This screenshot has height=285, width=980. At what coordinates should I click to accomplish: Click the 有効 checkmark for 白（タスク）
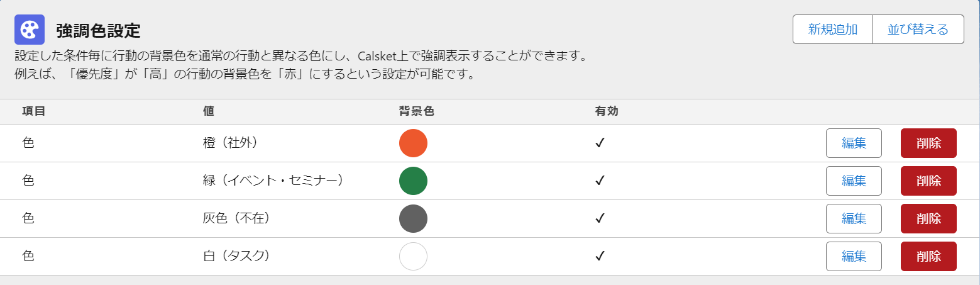pos(600,256)
